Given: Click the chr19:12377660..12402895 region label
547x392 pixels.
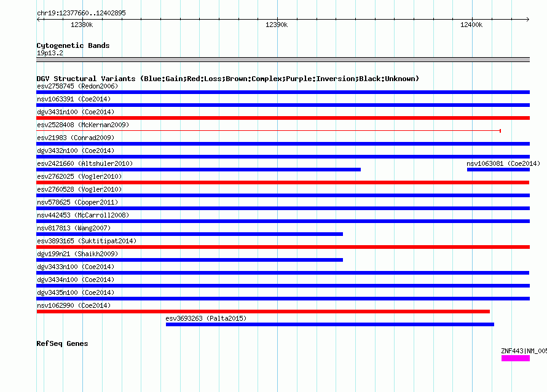Looking at the screenshot, I should coord(81,13).
